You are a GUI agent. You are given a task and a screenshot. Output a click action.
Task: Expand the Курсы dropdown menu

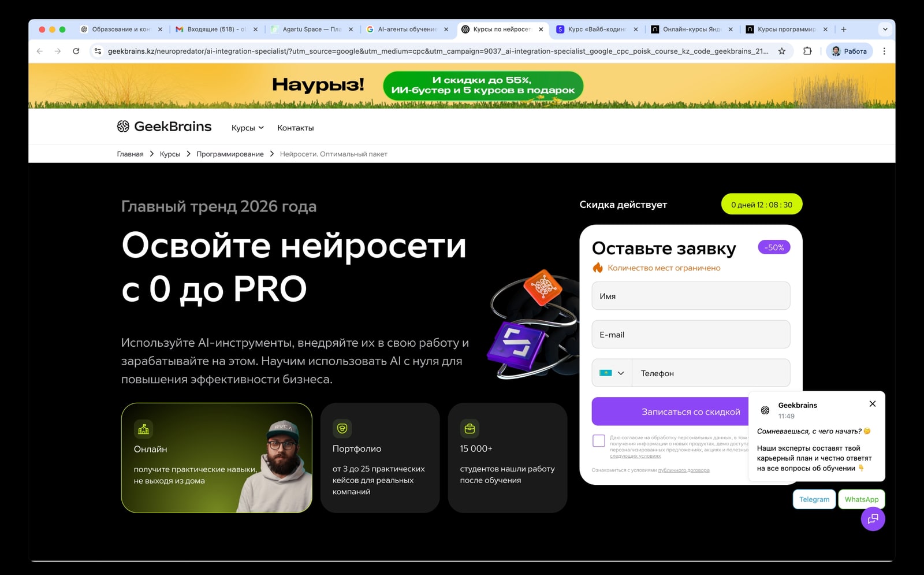click(247, 128)
